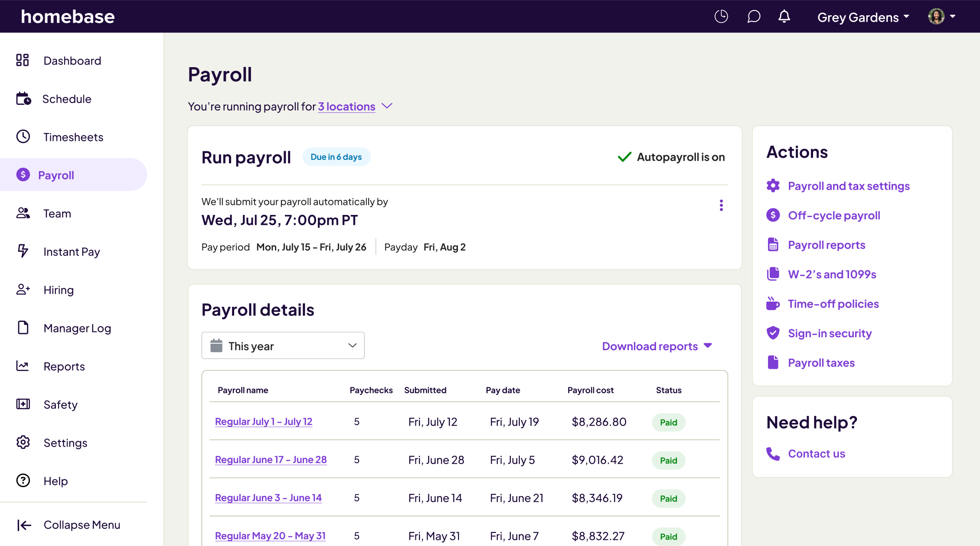Go to Dashboard in the sidebar
This screenshot has width=980, height=546.
(x=72, y=61)
